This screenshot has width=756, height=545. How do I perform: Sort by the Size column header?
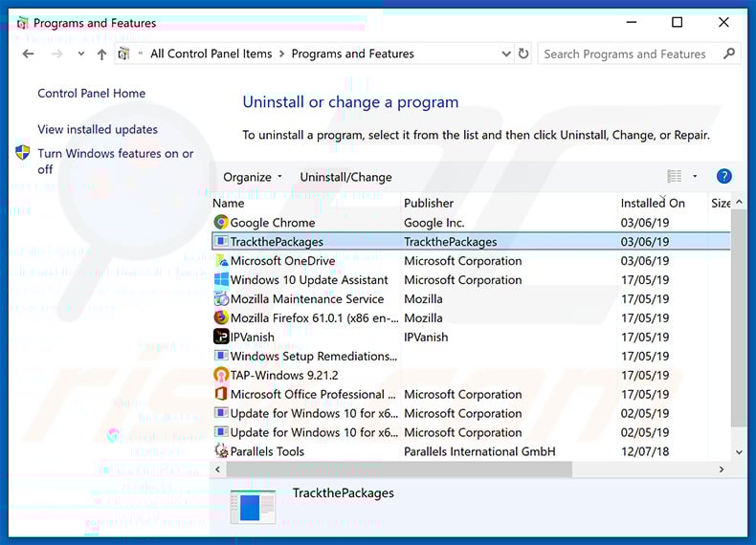(x=721, y=203)
